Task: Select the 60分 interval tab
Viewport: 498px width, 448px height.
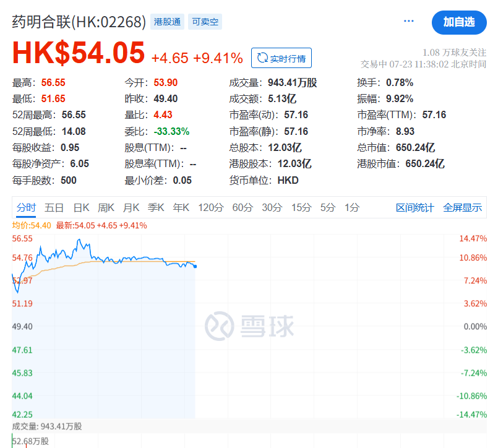Action: (243, 208)
